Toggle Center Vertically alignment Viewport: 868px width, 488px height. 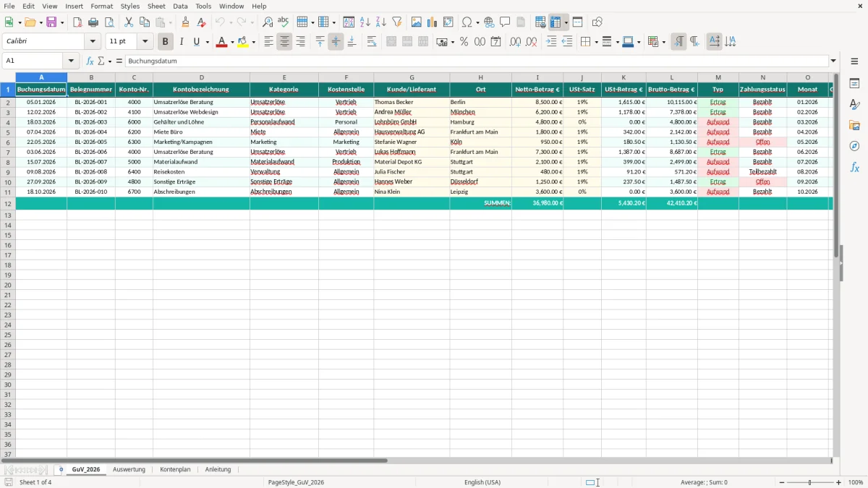point(336,42)
